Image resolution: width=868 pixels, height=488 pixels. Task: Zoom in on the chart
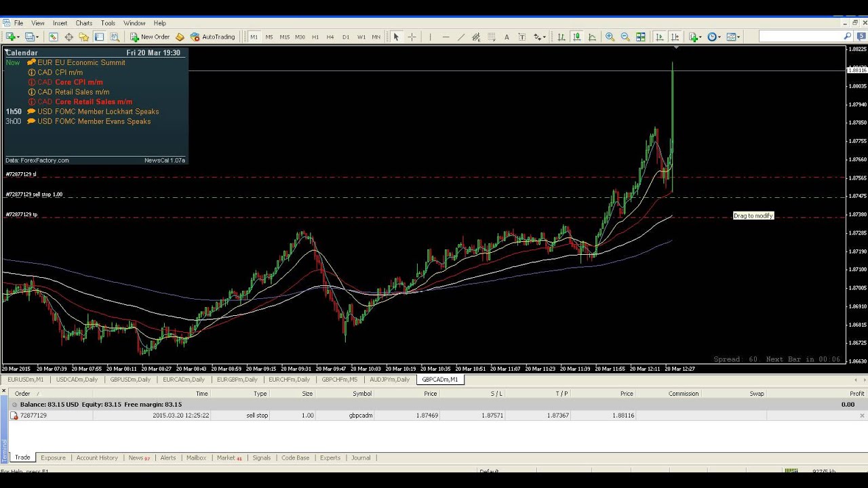610,37
